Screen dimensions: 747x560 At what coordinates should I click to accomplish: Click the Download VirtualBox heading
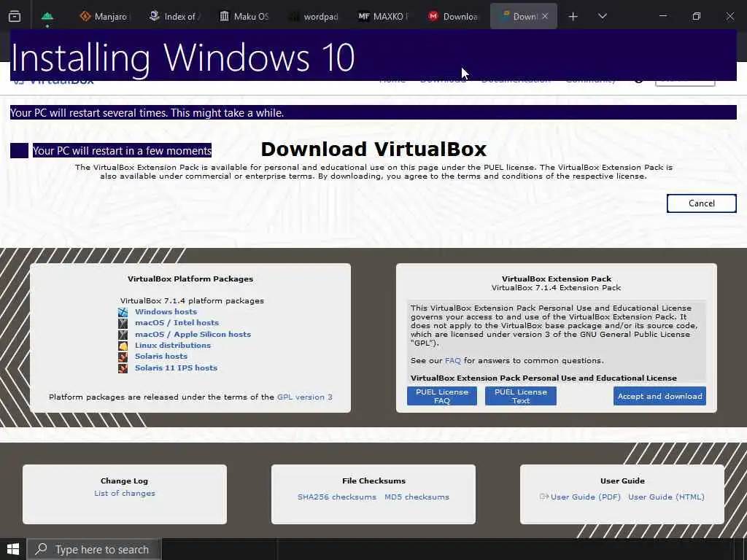(x=373, y=149)
